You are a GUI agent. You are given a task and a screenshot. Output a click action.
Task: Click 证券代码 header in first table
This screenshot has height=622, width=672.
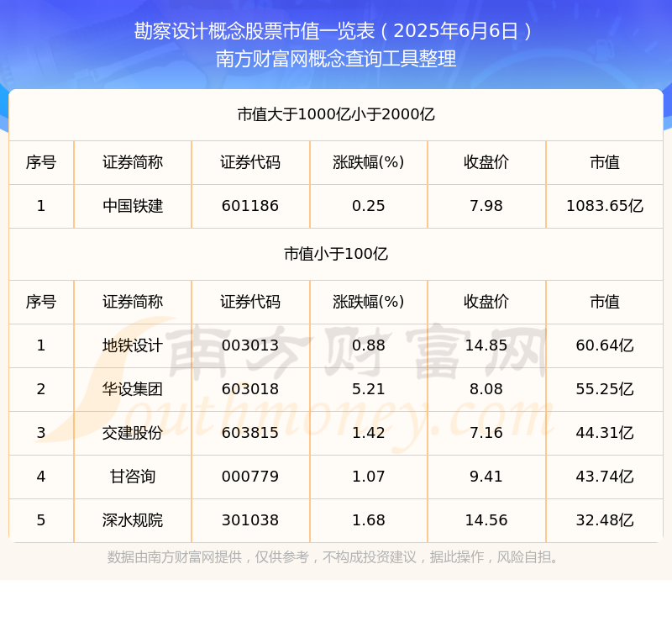click(x=250, y=162)
